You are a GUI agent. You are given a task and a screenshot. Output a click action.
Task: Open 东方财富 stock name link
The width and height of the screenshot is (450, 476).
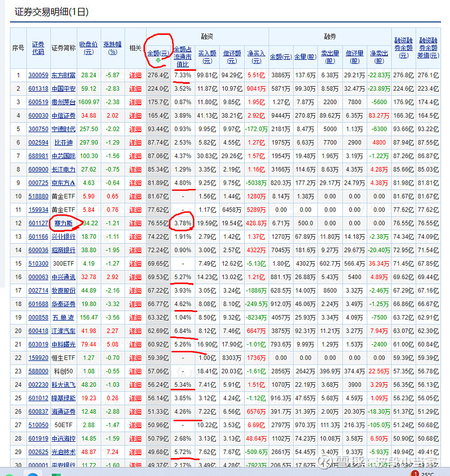[x=64, y=75]
